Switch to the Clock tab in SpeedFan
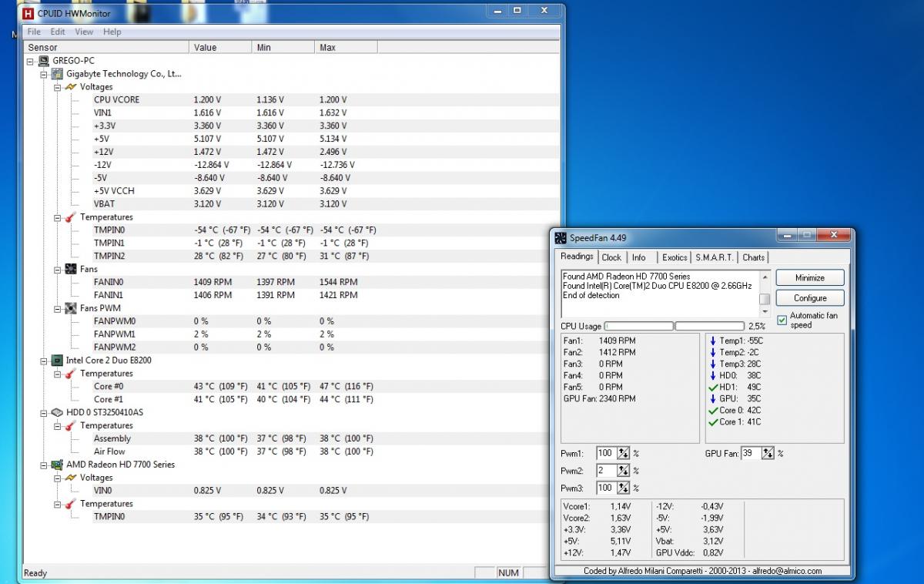Image resolution: width=924 pixels, height=584 pixels. pos(611,257)
